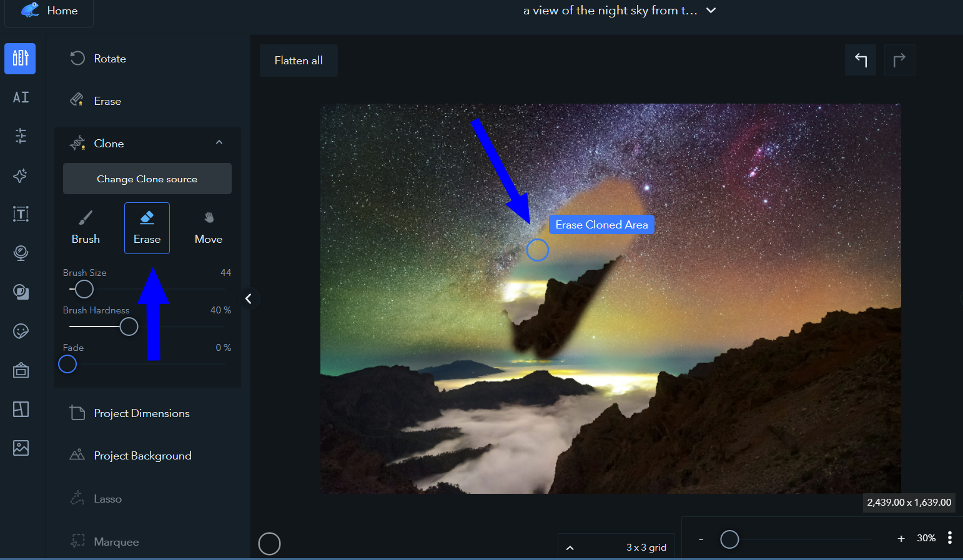Image resolution: width=963 pixels, height=560 pixels.
Task: Collapse the left tool panel arrow
Action: pos(249,298)
